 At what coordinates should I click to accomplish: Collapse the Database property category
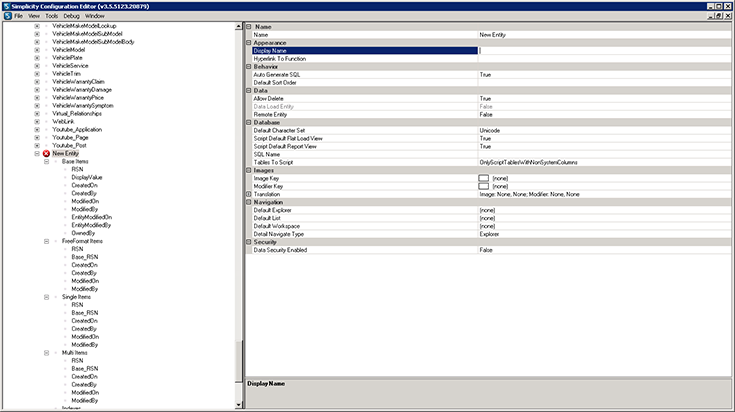click(x=249, y=122)
